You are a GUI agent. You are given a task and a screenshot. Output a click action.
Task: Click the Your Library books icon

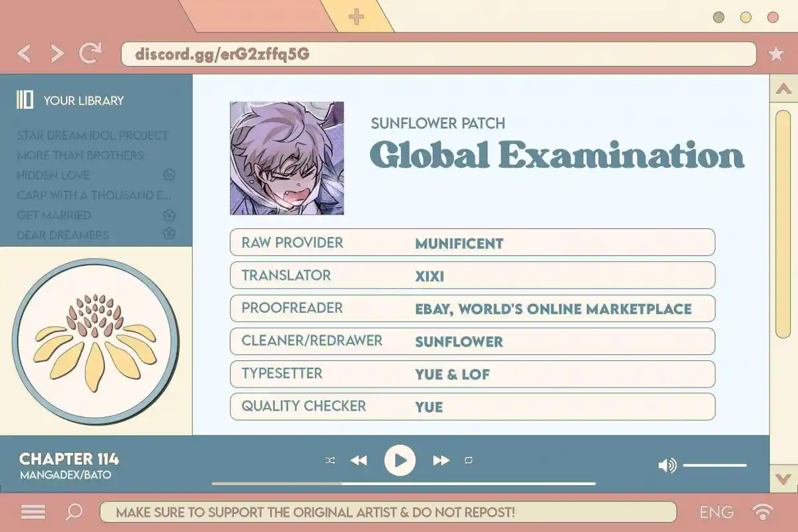tap(24, 100)
